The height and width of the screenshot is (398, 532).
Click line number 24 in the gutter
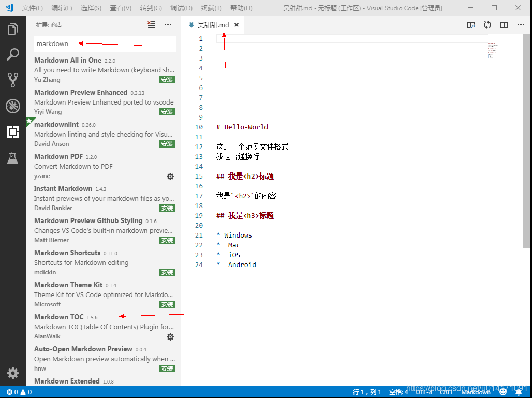click(199, 265)
